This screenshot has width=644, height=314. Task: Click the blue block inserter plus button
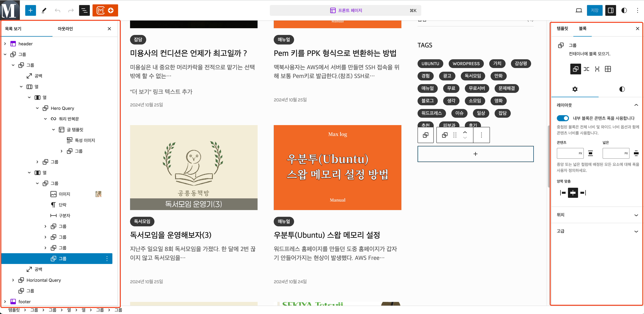tap(30, 10)
